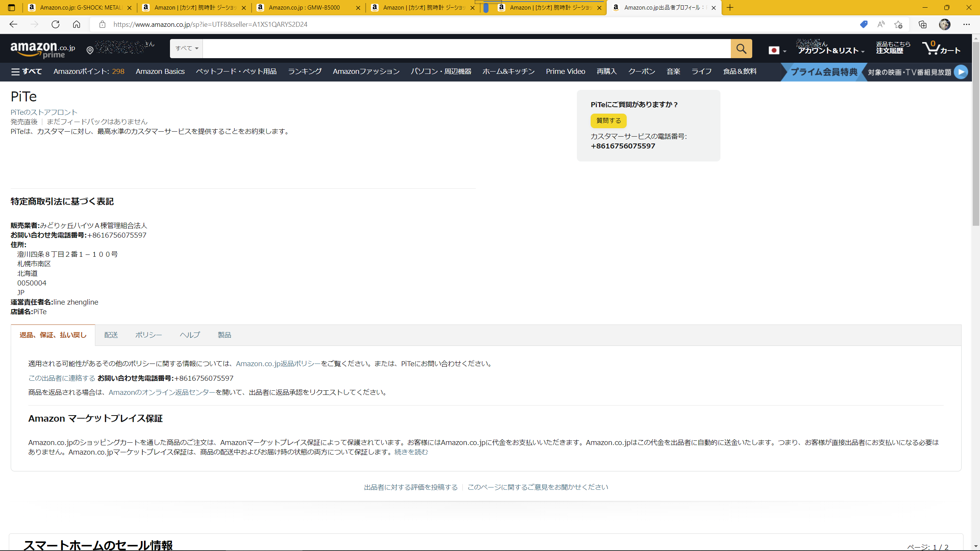Open 再購入 nav item
Screen dimensions: 980x551
(607, 72)
